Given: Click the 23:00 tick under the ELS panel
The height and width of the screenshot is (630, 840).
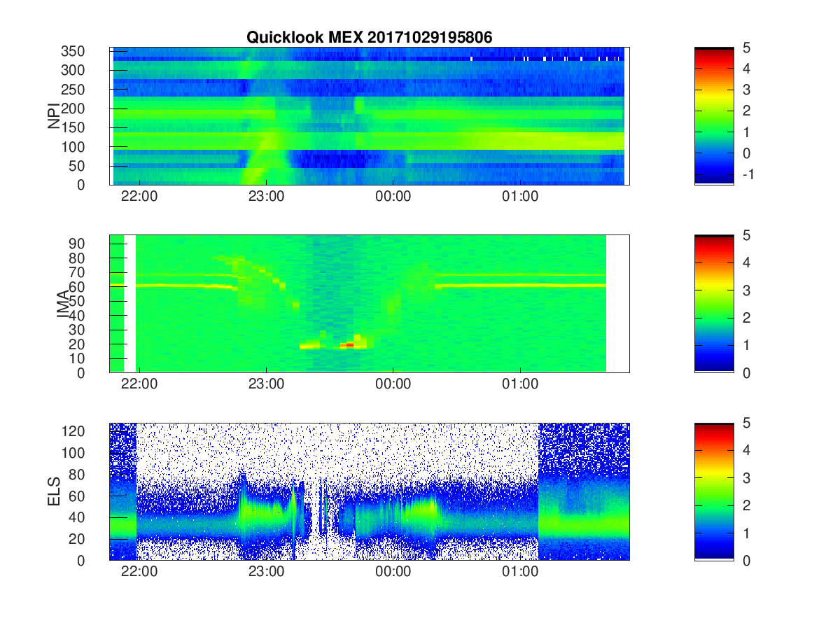Looking at the screenshot, I should click(x=266, y=571).
